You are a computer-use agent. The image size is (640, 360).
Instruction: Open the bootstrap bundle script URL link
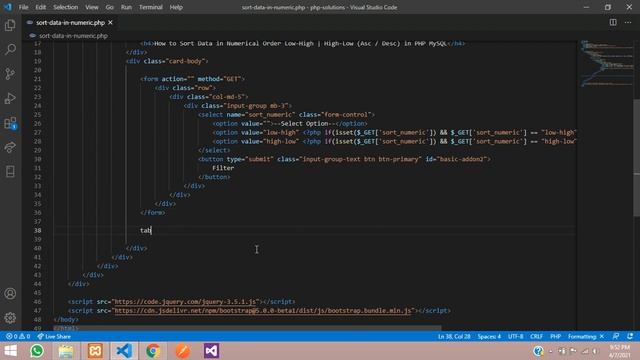tap(262, 311)
